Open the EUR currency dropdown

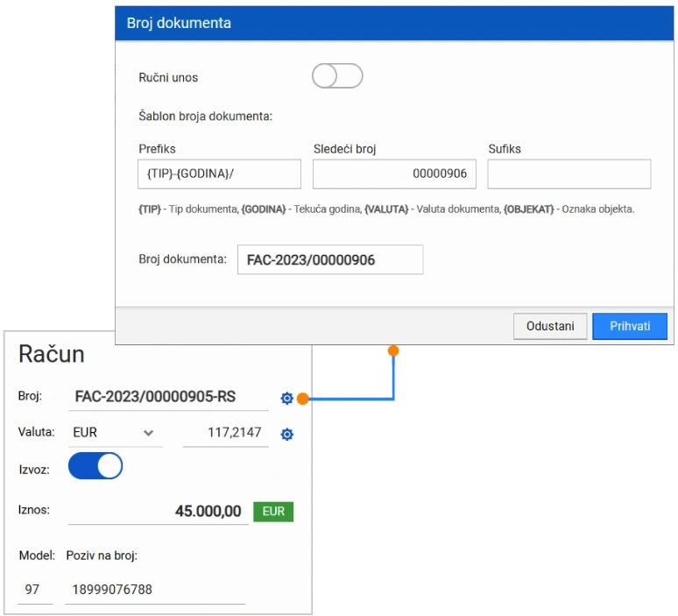pos(115,433)
